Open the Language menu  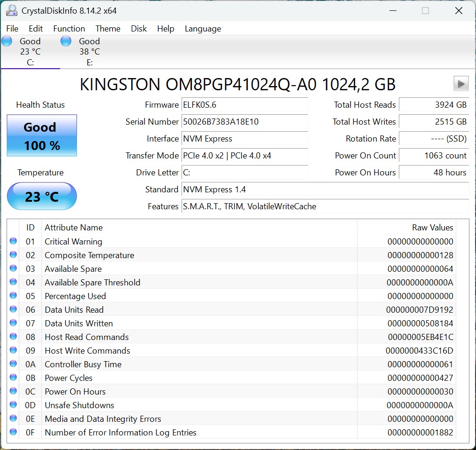point(203,29)
